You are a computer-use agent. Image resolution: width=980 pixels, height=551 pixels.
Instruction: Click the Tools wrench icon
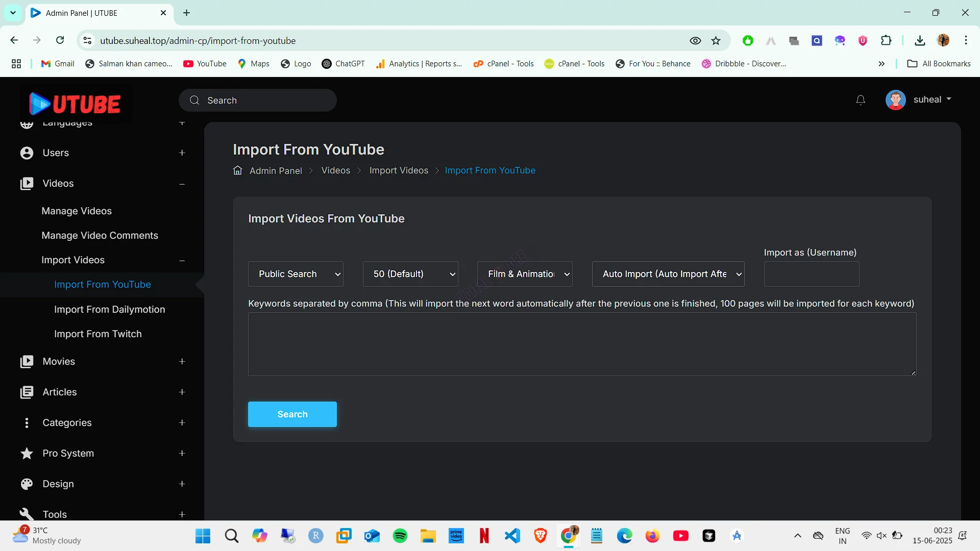pyautogui.click(x=27, y=514)
